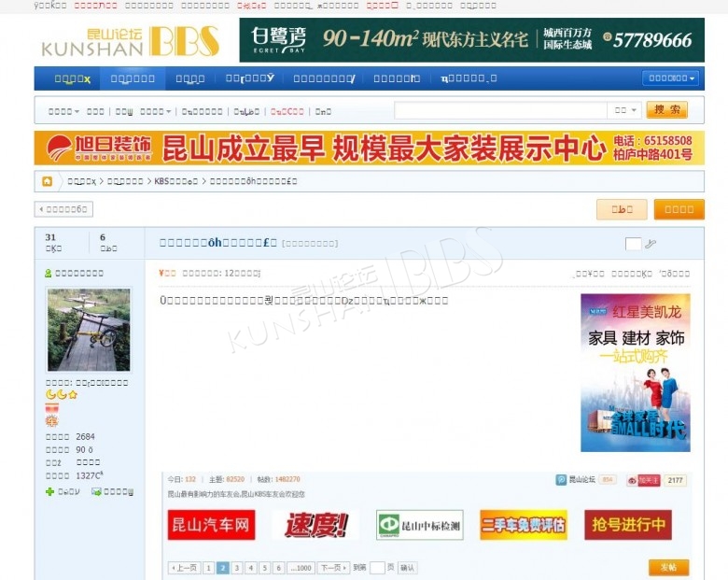Click the 下一页 next page button
Image resolution: width=728 pixels, height=580 pixels.
(332, 567)
